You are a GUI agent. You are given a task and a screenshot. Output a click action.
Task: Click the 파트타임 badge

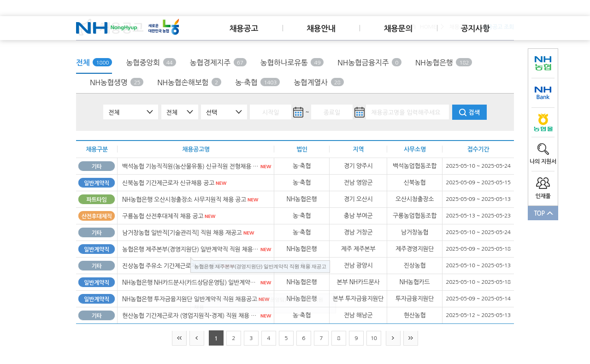(x=96, y=199)
